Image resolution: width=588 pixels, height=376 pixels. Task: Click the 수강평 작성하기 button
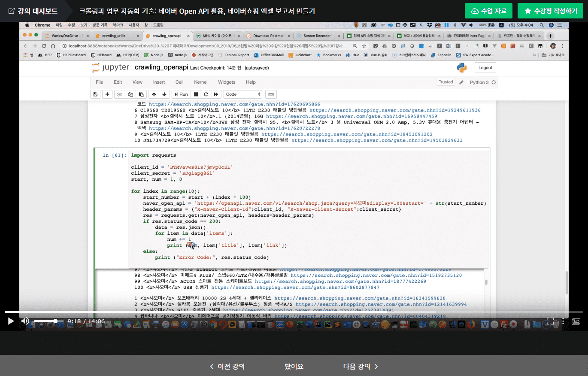click(x=551, y=11)
